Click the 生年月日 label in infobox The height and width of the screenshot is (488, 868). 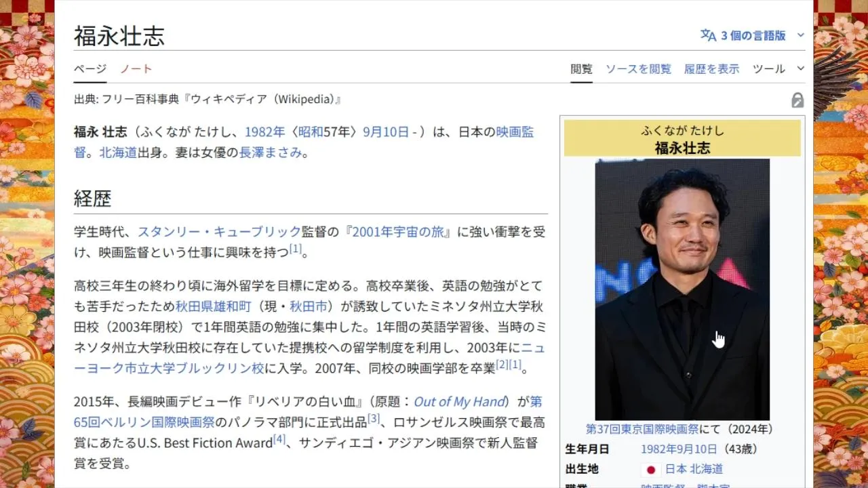tap(587, 449)
